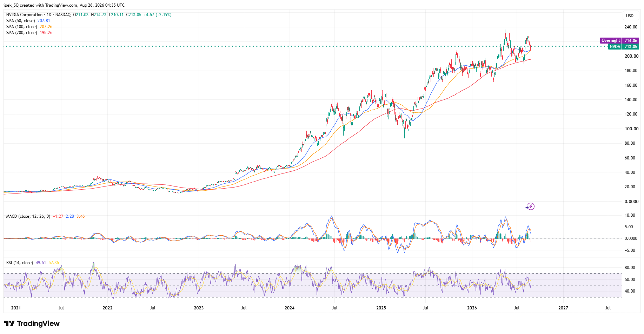This screenshot has width=644, height=334.
Task: Click the MACD (close, 12, 26, 9) legend
Action: pos(28,216)
